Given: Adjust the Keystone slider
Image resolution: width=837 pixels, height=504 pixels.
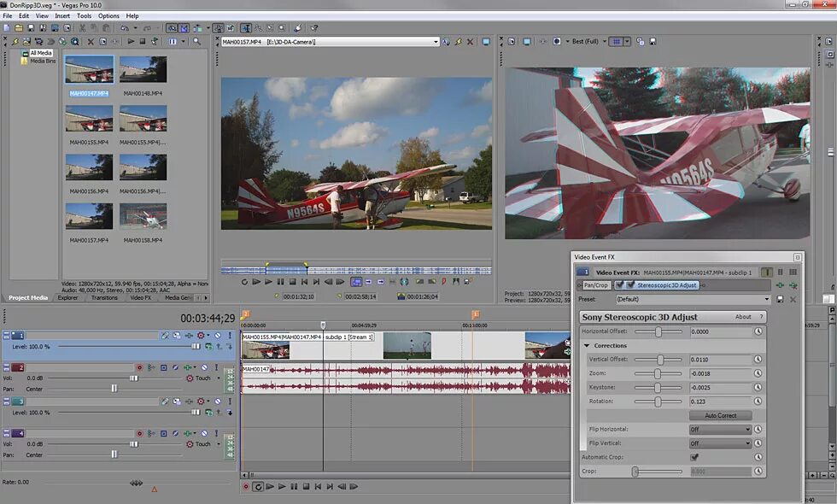Looking at the screenshot, I should point(658,388).
